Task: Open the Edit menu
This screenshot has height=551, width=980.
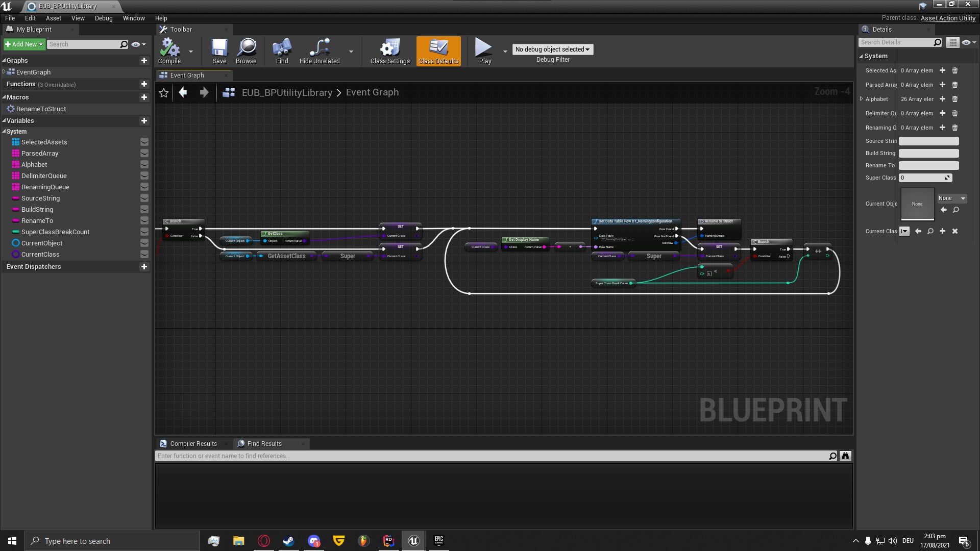Action: pos(30,18)
